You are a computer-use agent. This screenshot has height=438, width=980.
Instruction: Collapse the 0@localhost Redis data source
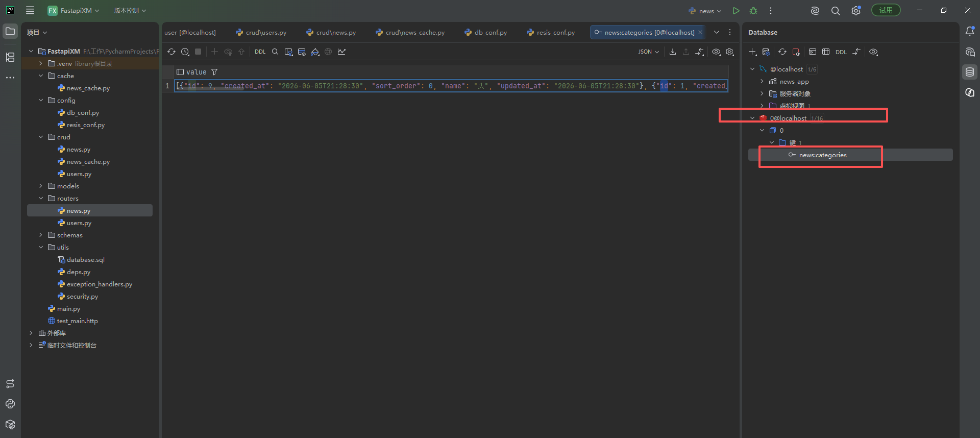(x=752, y=118)
